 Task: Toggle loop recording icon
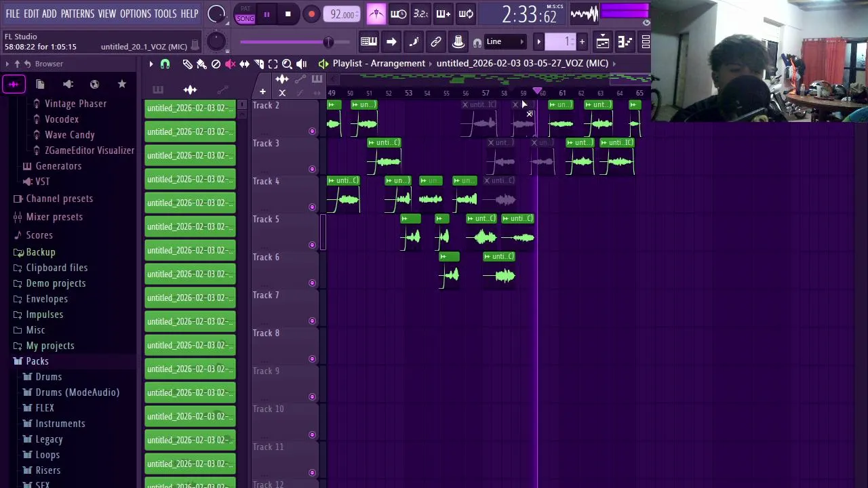(466, 14)
